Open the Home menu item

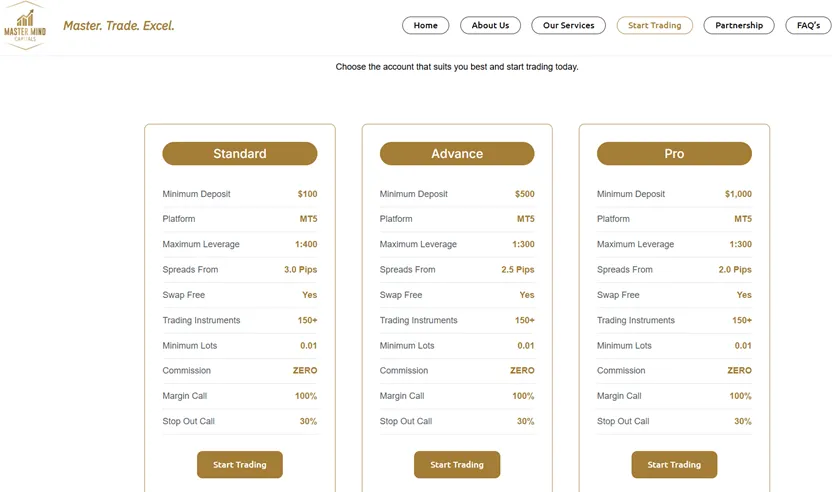[426, 25]
